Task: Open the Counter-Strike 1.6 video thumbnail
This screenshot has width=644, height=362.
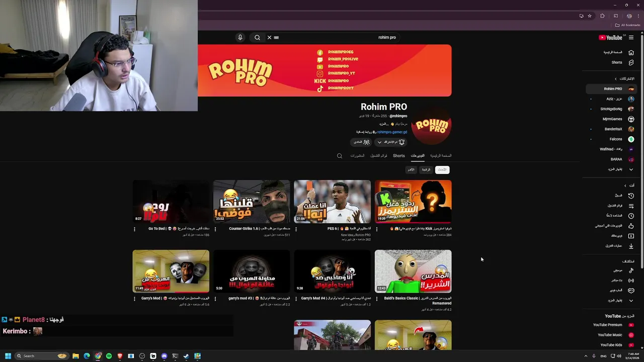Action: pos(252,202)
